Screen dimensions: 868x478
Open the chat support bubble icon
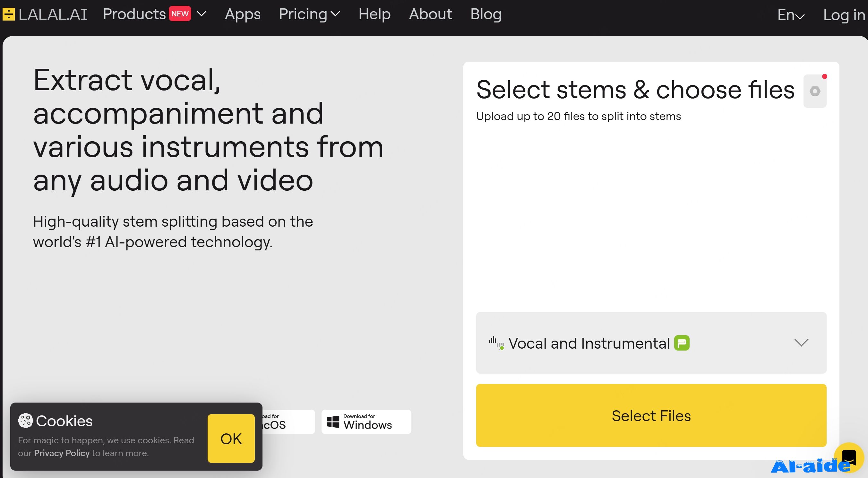pyautogui.click(x=849, y=457)
